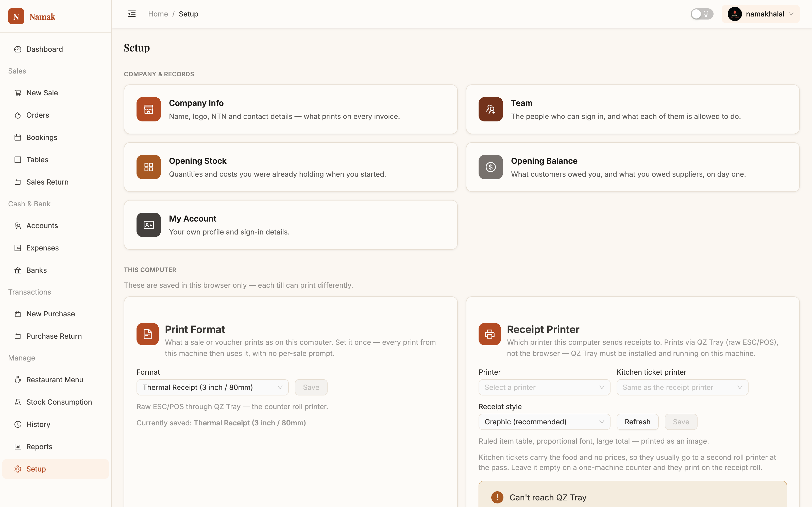Screen dimensions: 812x507
Task: Open the Company Info store icon card
Action: pyautogui.click(x=149, y=109)
